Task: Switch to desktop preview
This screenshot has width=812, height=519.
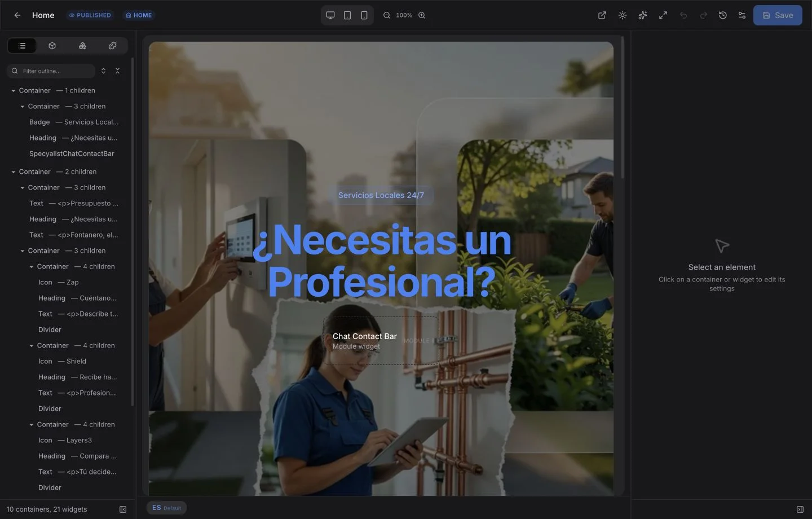Action: pos(330,15)
